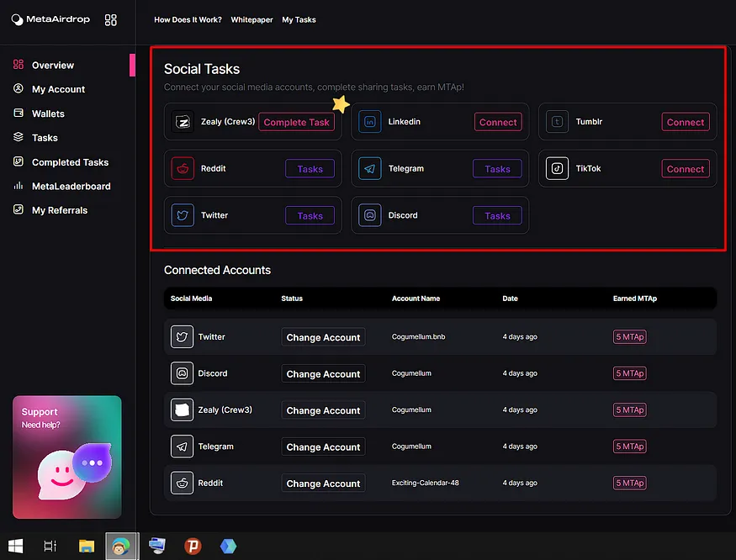Open Twitter Tasks button
This screenshot has height=560, width=736.
pos(310,216)
